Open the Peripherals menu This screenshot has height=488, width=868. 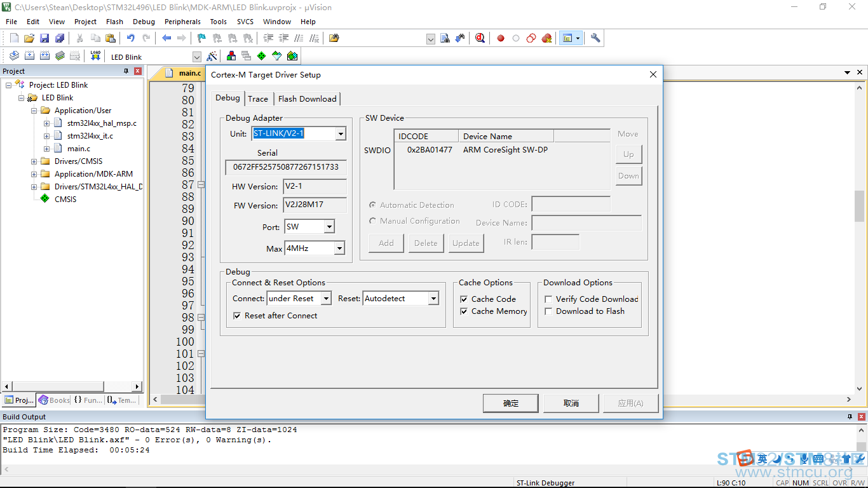(x=182, y=22)
